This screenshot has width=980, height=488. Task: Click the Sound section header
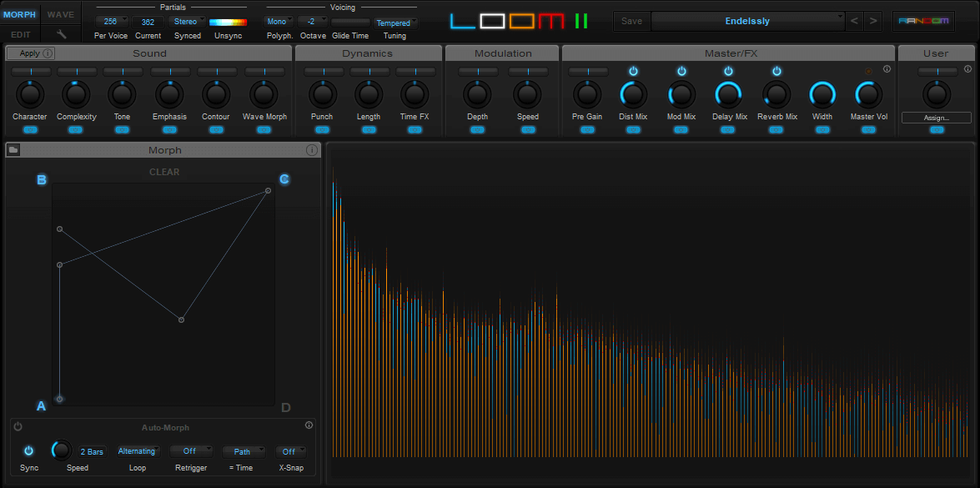tap(149, 53)
